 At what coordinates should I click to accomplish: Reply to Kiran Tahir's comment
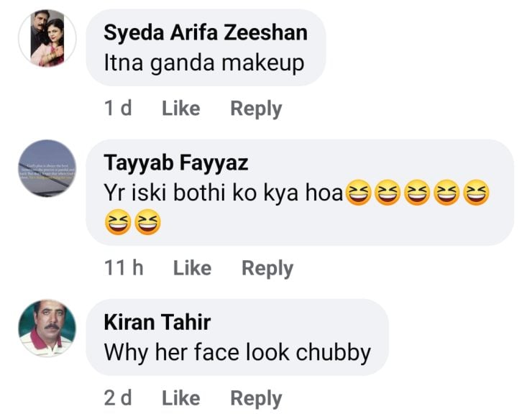pos(256,398)
